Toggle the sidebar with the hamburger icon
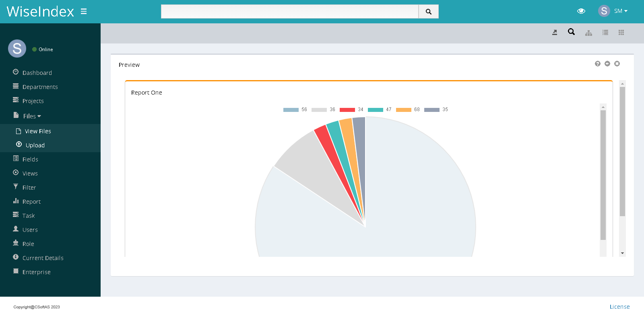 [84, 11]
